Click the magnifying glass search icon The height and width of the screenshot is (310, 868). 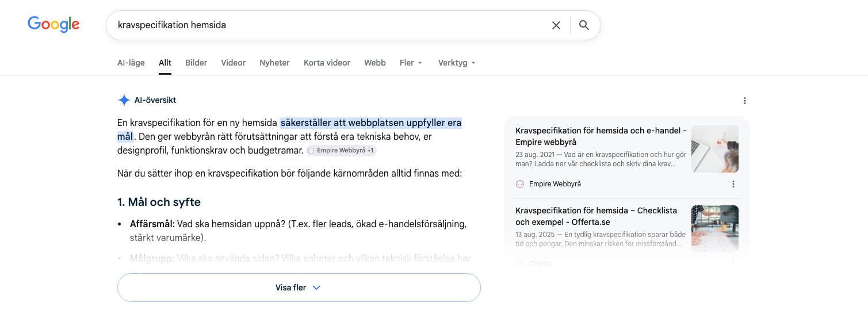point(584,25)
